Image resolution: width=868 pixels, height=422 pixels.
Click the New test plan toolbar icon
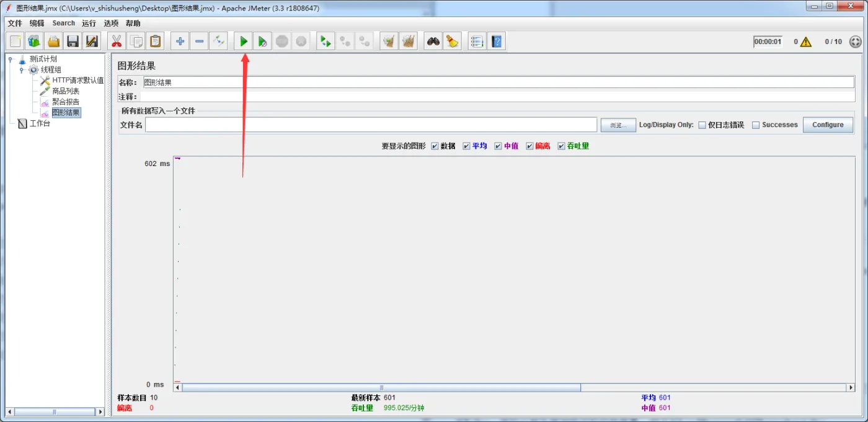pyautogui.click(x=15, y=42)
